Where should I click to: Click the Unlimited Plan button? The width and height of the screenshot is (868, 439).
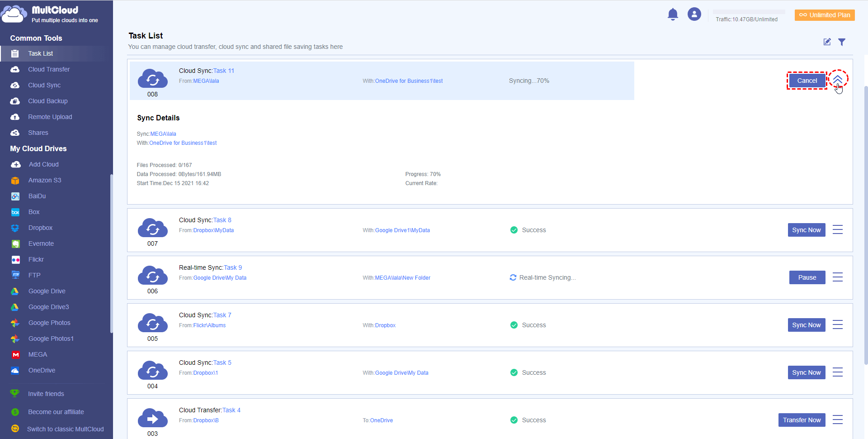coord(825,15)
